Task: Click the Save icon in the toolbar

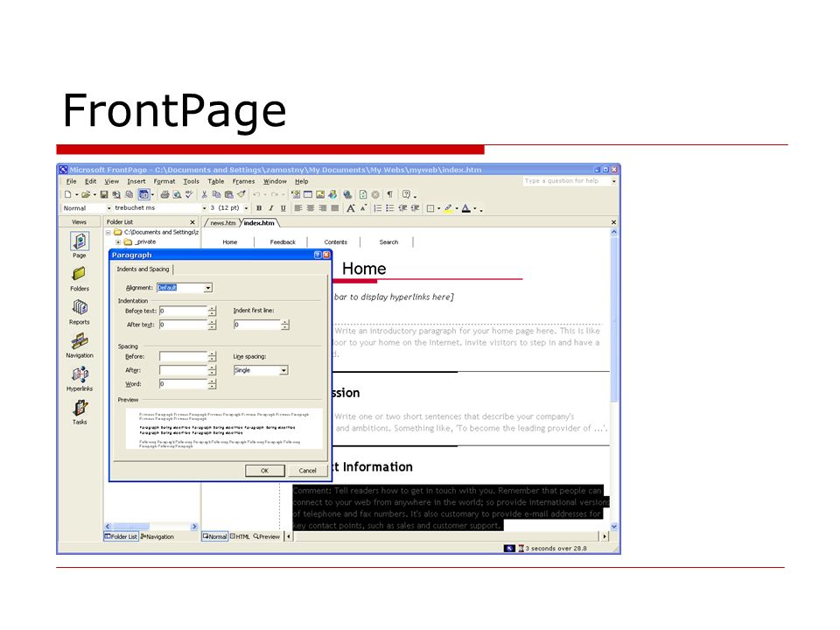Action: click(x=104, y=194)
